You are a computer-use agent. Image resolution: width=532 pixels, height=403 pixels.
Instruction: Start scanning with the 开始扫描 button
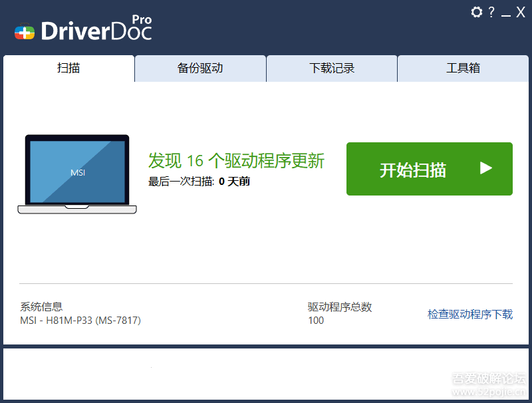(x=430, y=169)
